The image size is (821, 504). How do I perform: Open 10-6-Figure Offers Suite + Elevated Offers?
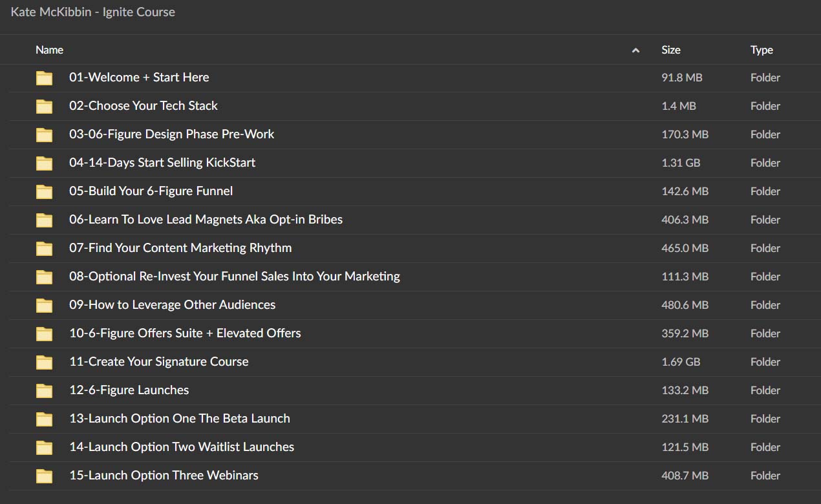pos(185,333)
